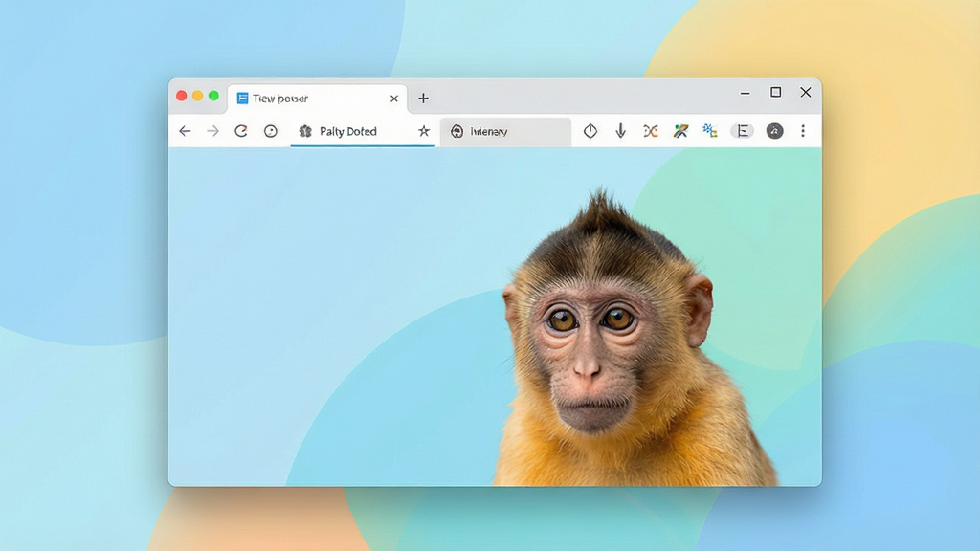The height and width of the screenshot is (551, 980).
Task: Select the Tiew potoar tab
Action: point(318,99)
